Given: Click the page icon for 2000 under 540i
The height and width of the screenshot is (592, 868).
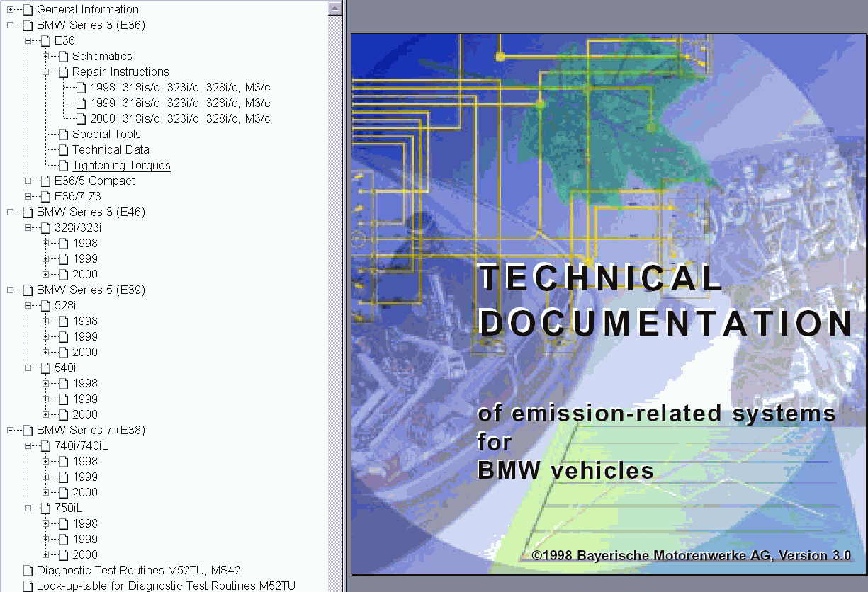Looking at the screenshot, I should pos(63,415).
